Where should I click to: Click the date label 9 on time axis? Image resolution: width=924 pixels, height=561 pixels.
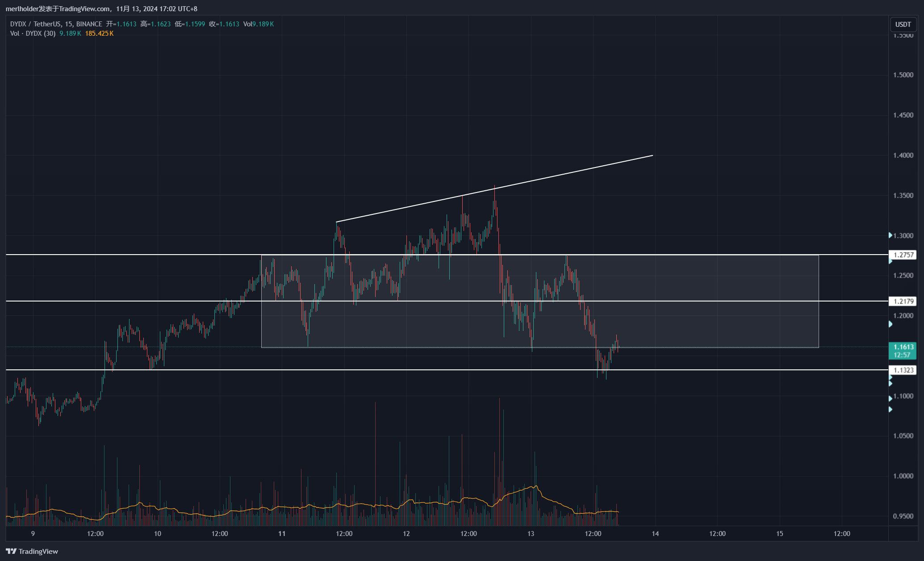click(x=33, y=533)
